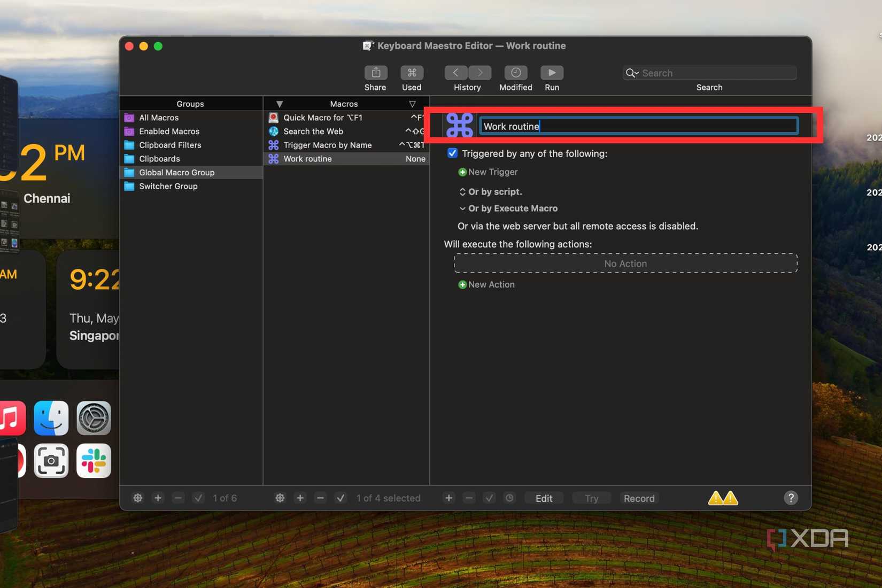
Task: Toggle the macro enable checkmark icon
Action: (341, 498)
